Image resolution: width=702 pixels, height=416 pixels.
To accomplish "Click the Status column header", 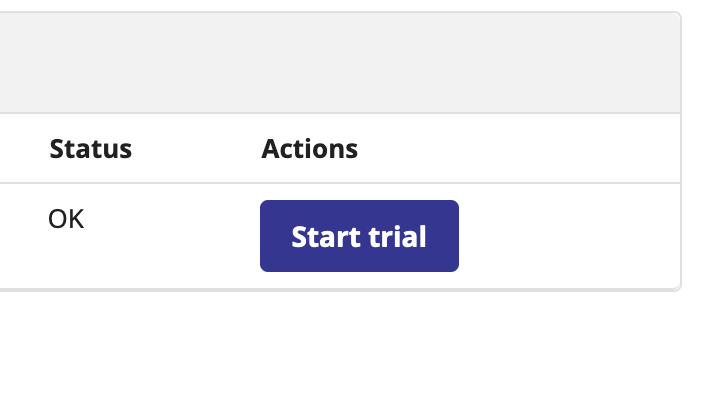I will click(90, 149).
